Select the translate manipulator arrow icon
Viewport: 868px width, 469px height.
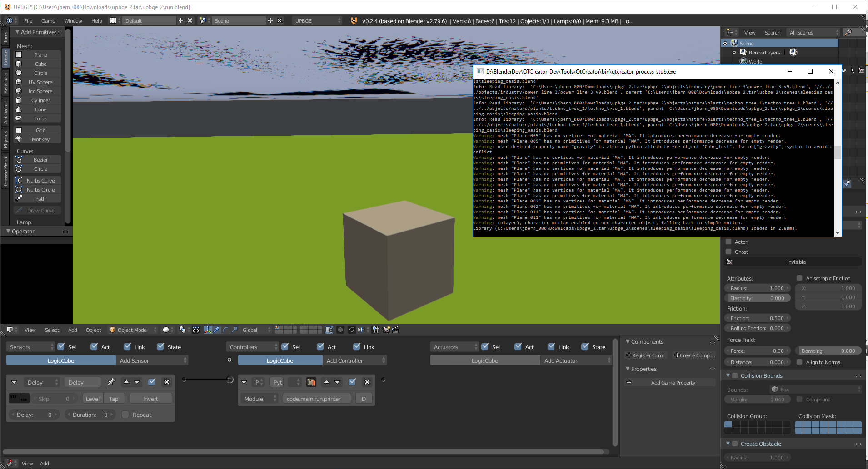216,331
